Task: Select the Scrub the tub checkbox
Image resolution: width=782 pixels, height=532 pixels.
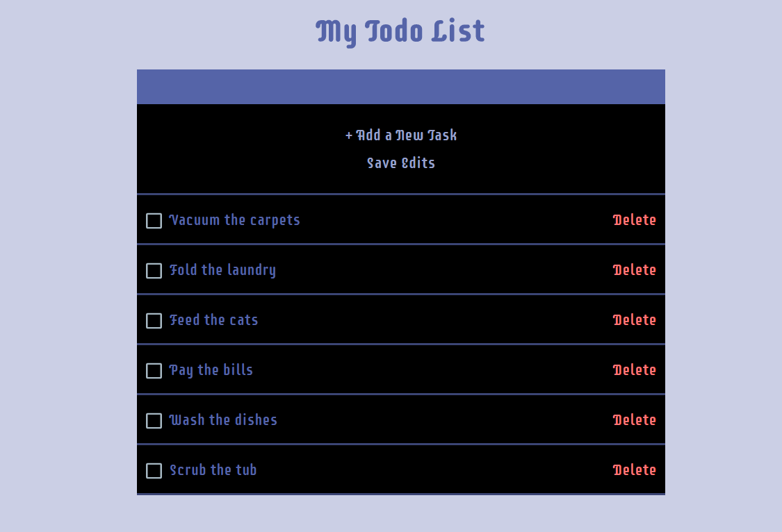Action: tap(154, 471)
